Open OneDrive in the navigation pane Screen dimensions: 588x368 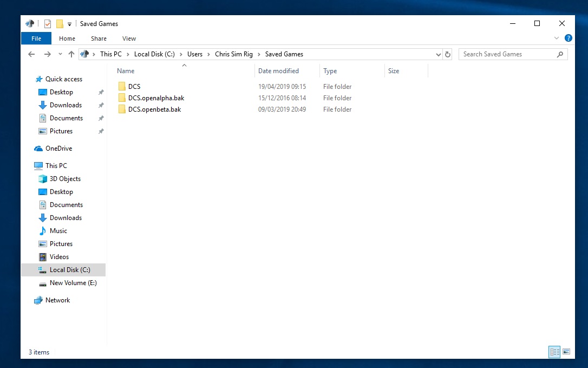point(58,149)
